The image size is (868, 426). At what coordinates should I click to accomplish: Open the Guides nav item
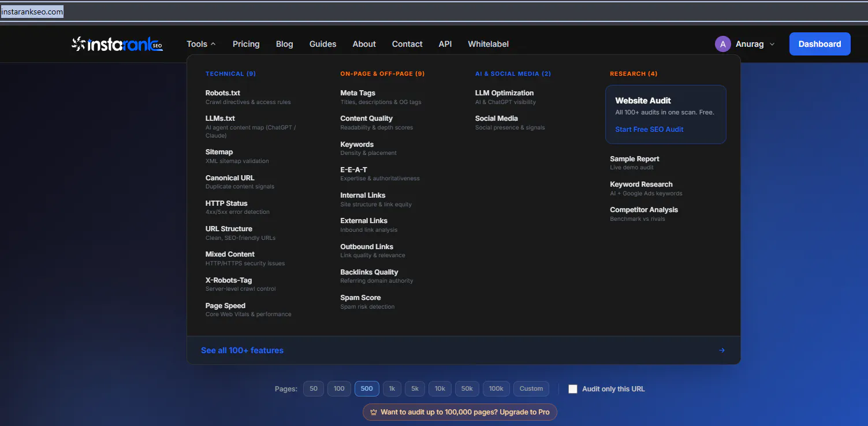[323, 44]
